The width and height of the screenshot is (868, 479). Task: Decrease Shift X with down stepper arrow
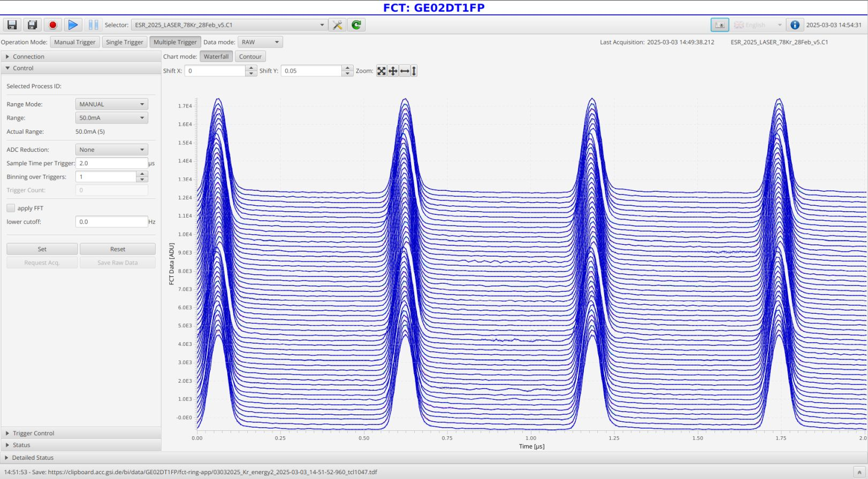pyautogui.click(x=251, y=74)
